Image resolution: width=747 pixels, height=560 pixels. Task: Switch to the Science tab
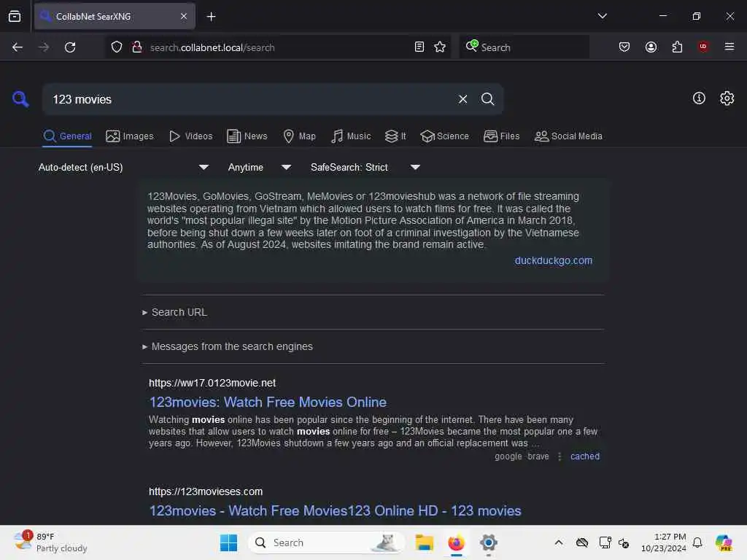445,136
